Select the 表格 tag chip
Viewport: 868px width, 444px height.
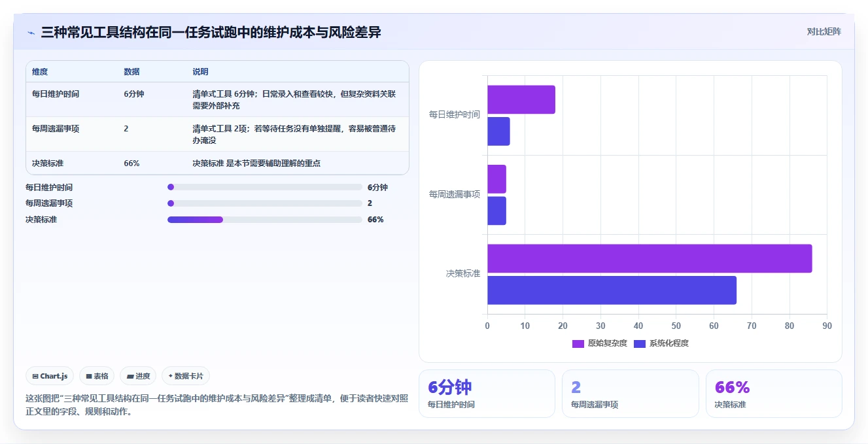point(97,376)
